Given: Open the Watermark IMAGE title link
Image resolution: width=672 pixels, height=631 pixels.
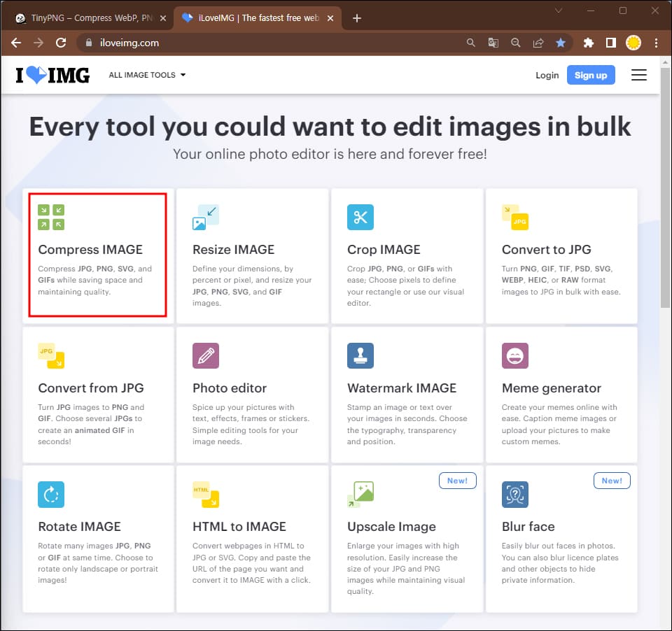Looking at the screenshot, I should (402, 388).
